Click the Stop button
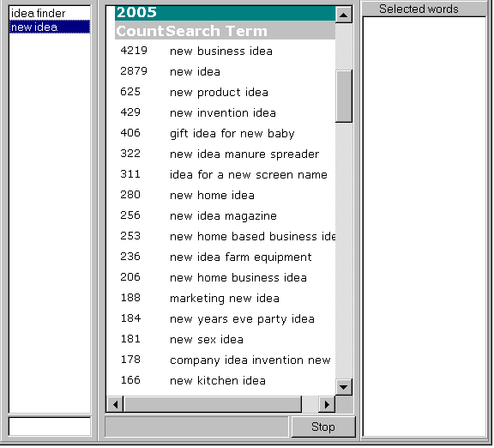494x448 pixels. click(323, 427)
